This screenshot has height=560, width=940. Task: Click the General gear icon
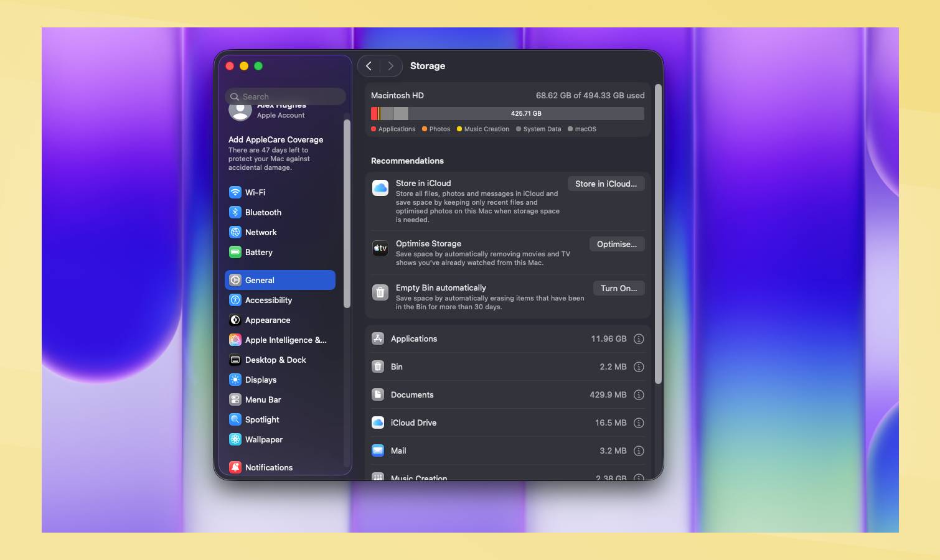235,280
